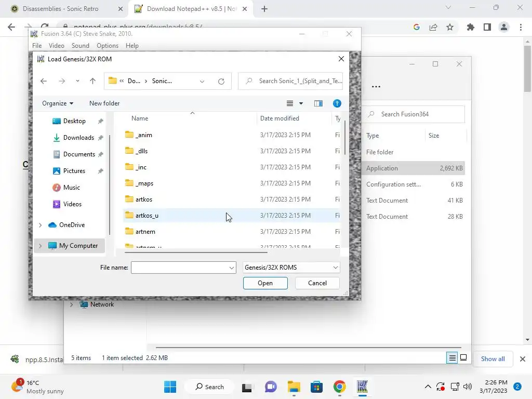This screenshot has height=399, width=532.
Task: Open volume control in system tray
Action: 468,387
